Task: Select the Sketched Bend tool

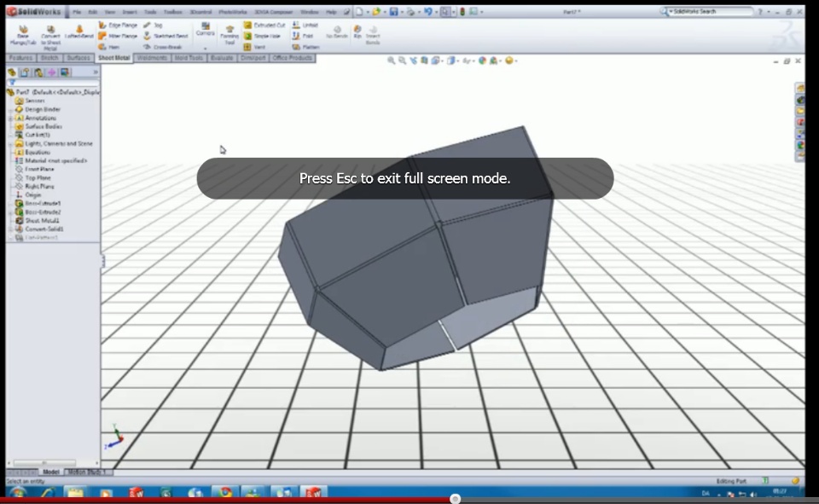Action: 166,36
